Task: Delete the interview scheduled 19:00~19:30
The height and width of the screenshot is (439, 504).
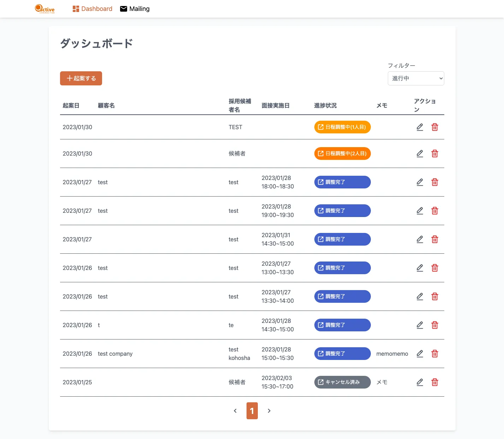Action: pos(435,211)
